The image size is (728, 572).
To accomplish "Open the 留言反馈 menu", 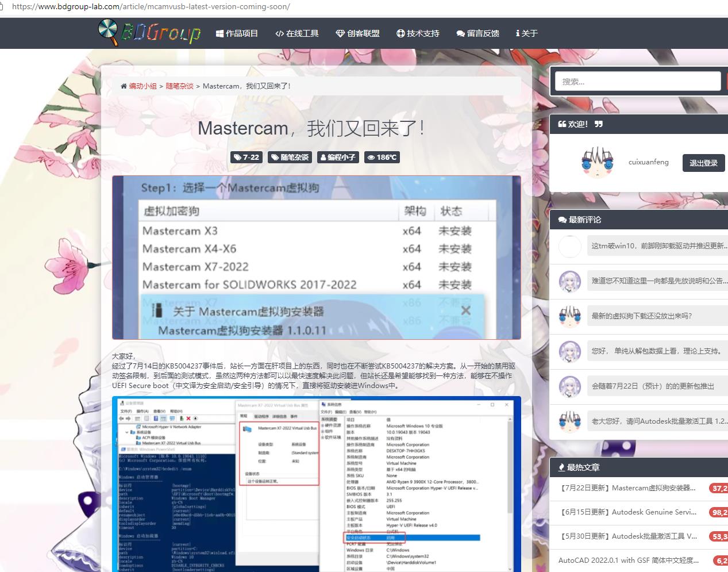I will coord(477,33).
